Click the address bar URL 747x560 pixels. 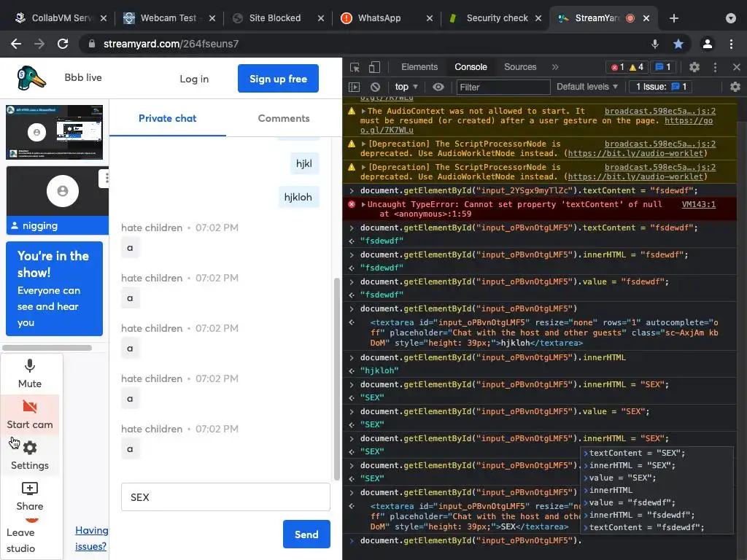pyautogui.click(x=171, y=44)
